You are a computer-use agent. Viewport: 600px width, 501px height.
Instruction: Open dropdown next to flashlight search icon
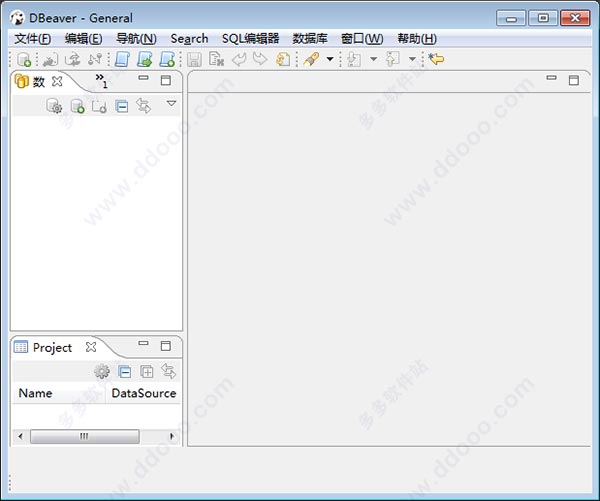click(330, 59)
